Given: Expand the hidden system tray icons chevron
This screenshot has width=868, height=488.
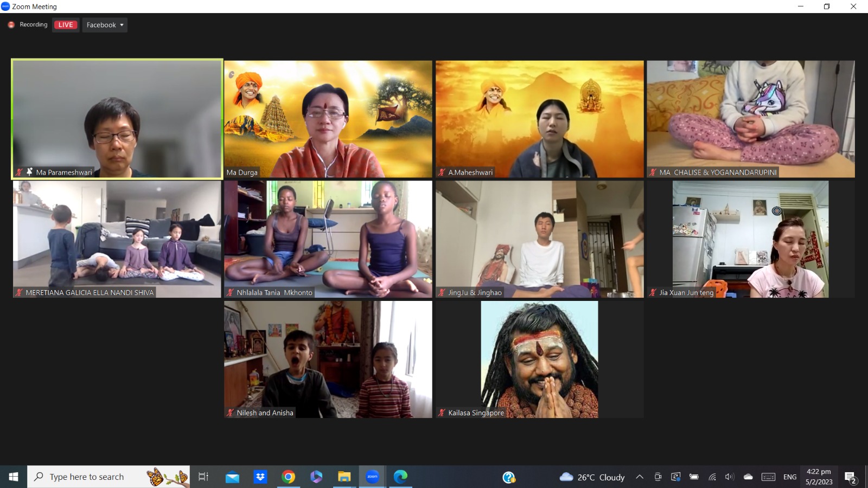Looking at the screenshot, I should coord(640,477).
